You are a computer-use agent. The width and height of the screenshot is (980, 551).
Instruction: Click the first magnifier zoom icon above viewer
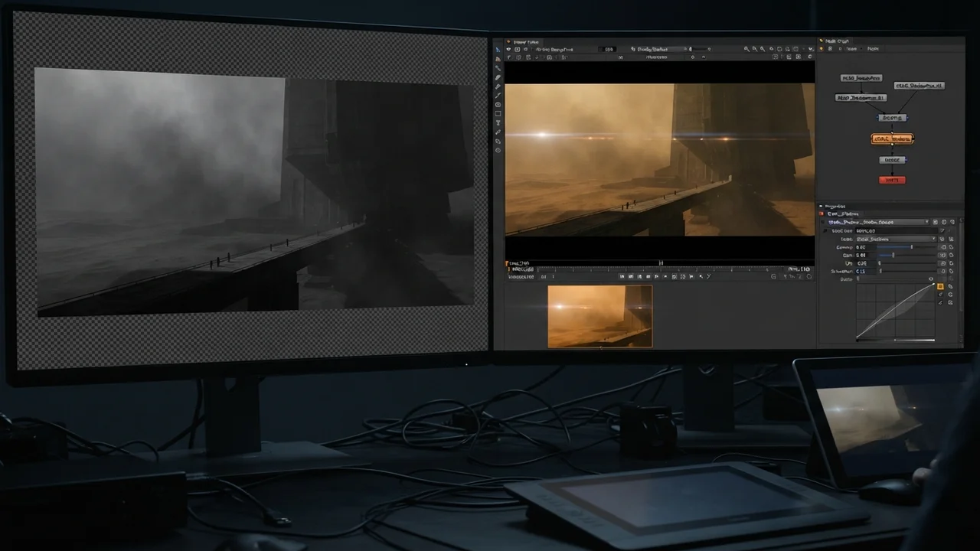(746, 49)
